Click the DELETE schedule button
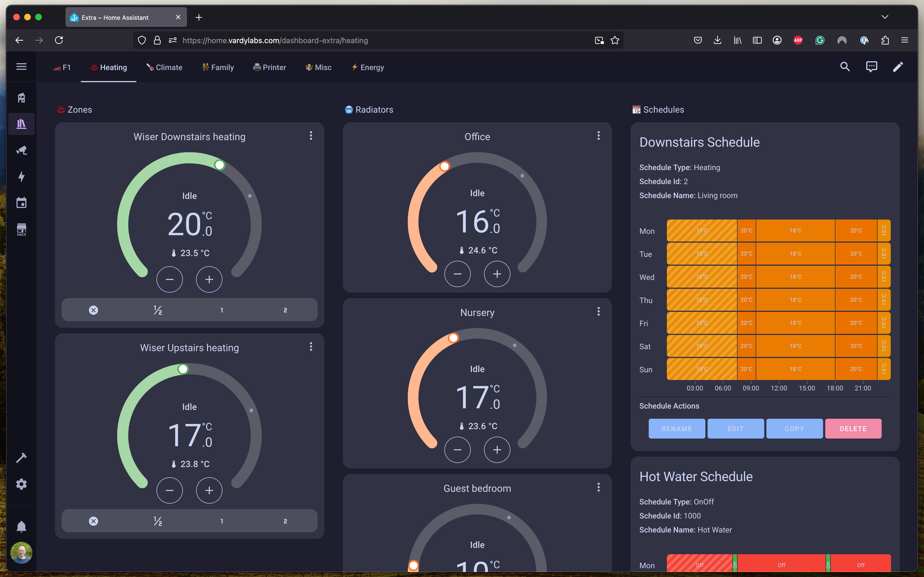Screen dimensions: 924x577 pyautogui.click(x=853, y=429)
